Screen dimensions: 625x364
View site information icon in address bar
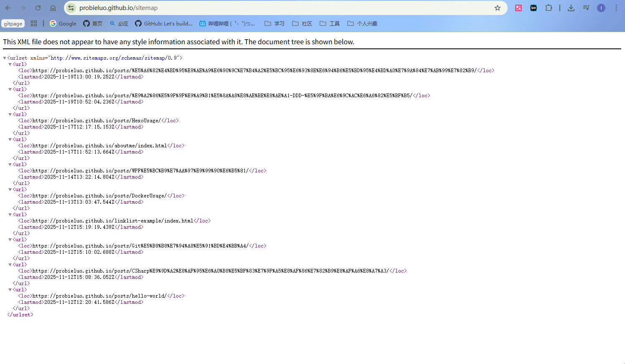click(71, 8)
